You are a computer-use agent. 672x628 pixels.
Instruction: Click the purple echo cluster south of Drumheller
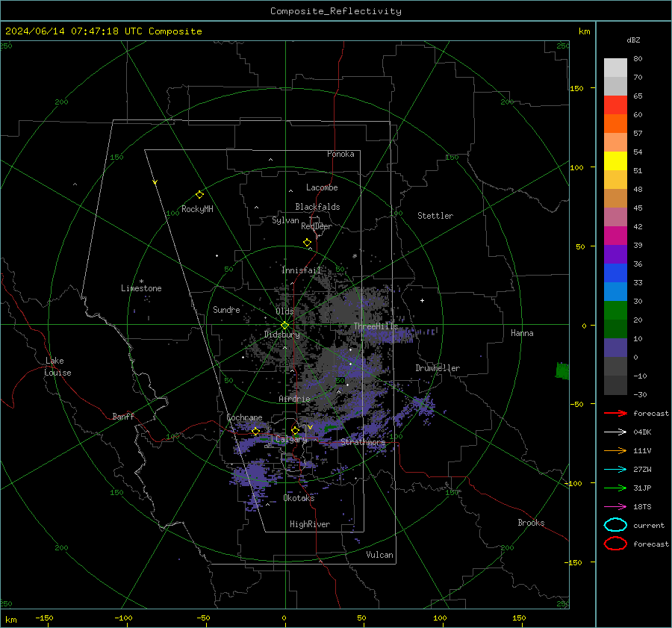(x=424, y=406)
